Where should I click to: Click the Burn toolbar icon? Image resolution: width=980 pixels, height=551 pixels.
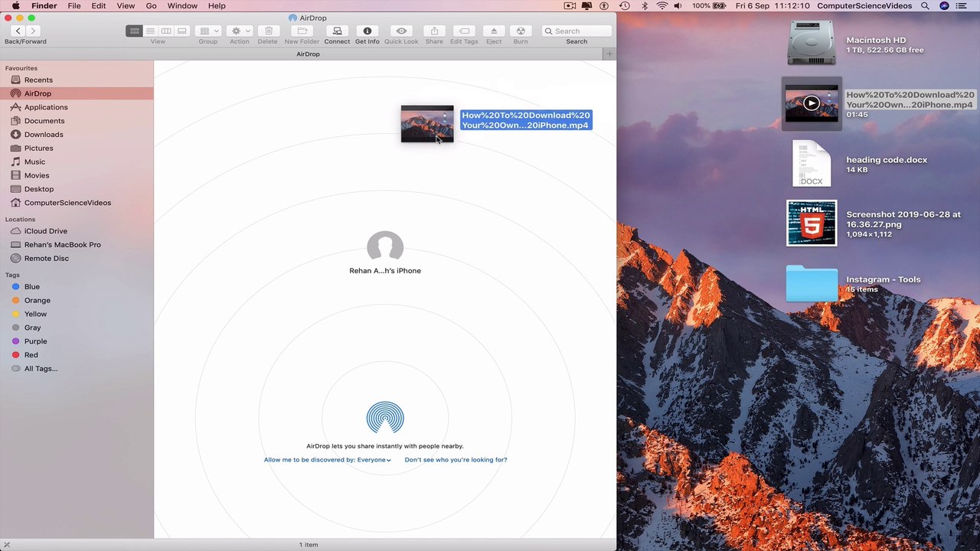coord(521,31)
